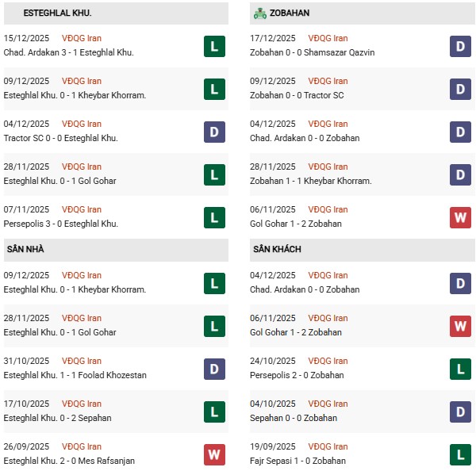This screenshot has width=476, height=471.
Task: Click D badge for Zobahan 0-0 Shamsazar Qazvin
Action: [x=462, y=46]
